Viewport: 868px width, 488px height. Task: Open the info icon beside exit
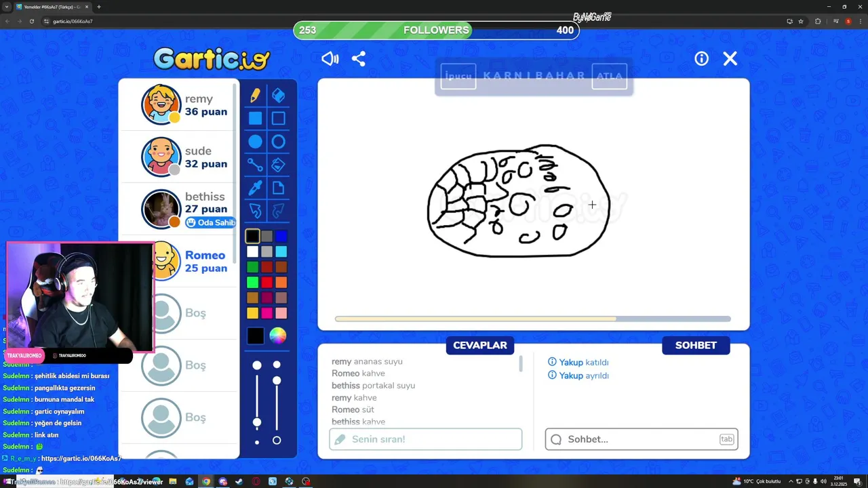coord(701,59)
